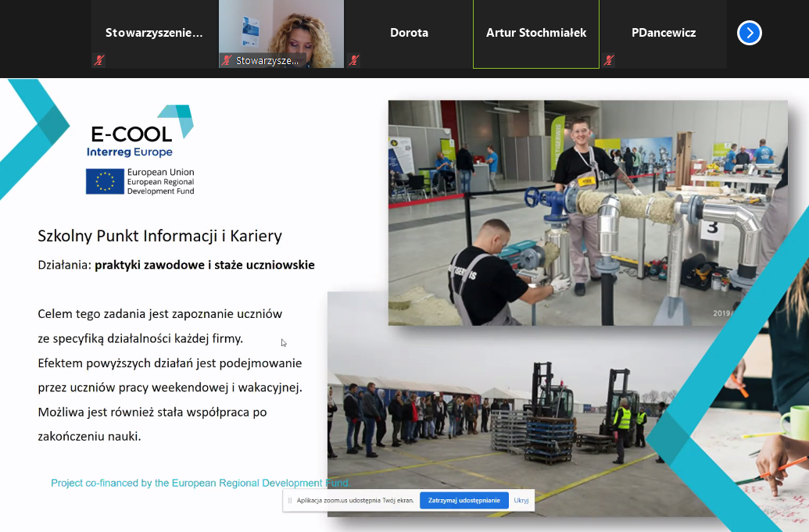Click the 'Aplikacja zoom.us udostępnia' notification text

355,501
